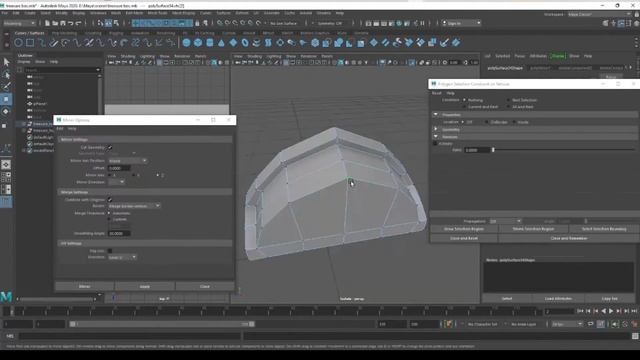
Task: Open Propagation dropdown in constraint window
Action: pos(505,221)
